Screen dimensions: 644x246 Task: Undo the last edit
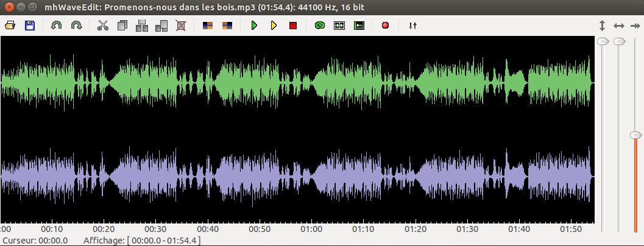pos(56,26)
